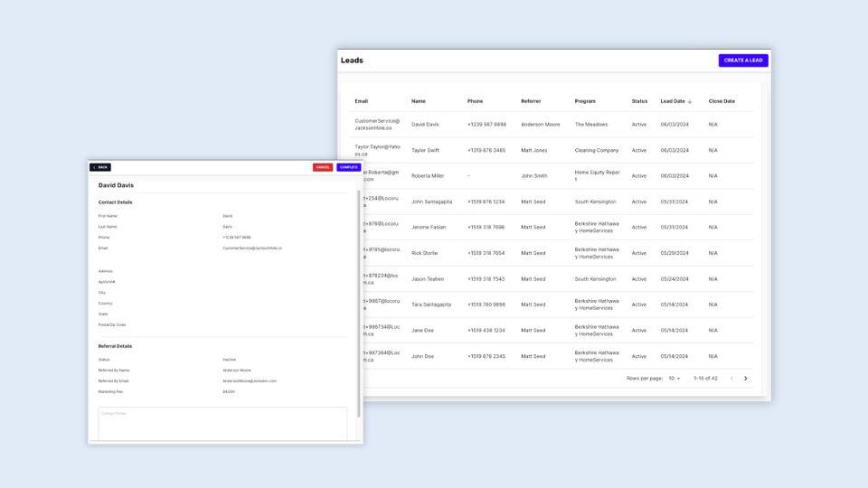Open the Rows per page dropdown
The width and height of the screenshot is (868, 488).
(x=675, y=379)
